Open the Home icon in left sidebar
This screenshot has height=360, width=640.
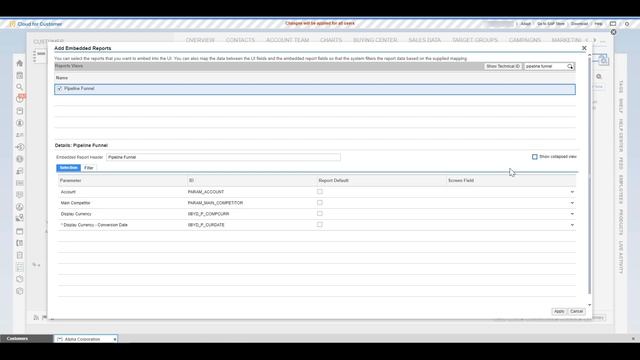(x=20, y=63)
